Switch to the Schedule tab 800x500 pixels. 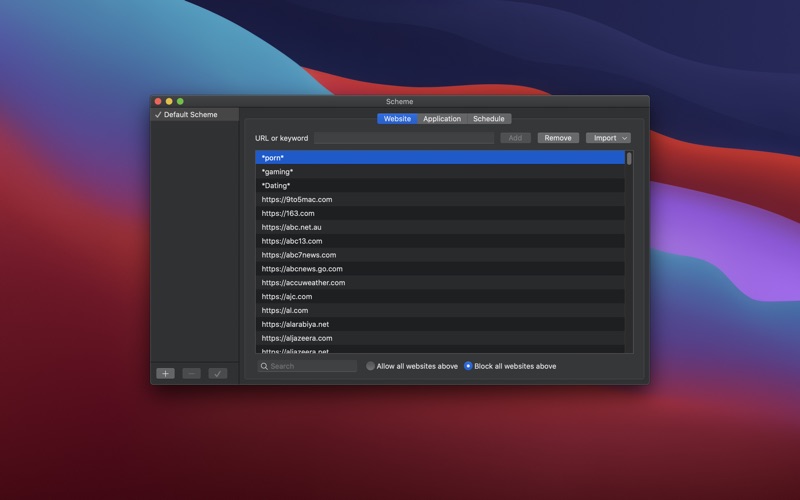(x=489, y=119)
